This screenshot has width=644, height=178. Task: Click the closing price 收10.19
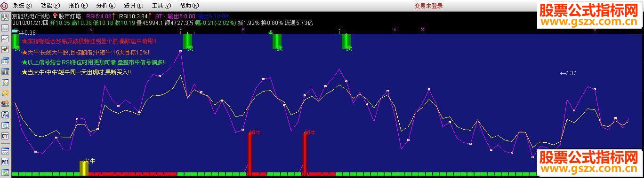tap(124, 23)
